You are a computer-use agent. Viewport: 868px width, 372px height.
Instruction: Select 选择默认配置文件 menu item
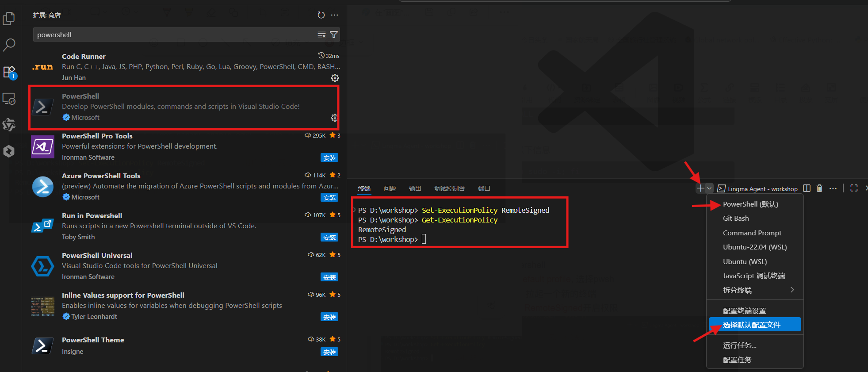[x=755, y=325]
